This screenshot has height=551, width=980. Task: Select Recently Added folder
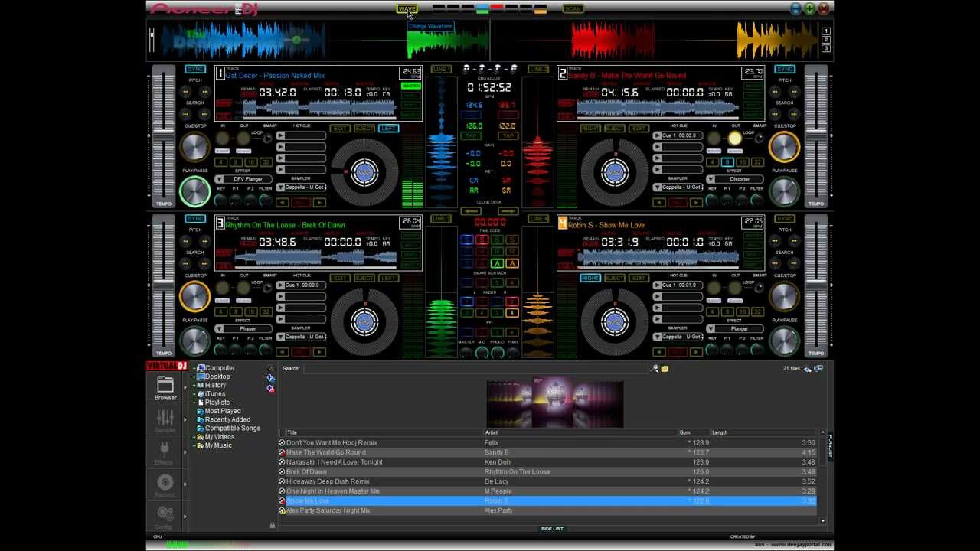(227, 419)
